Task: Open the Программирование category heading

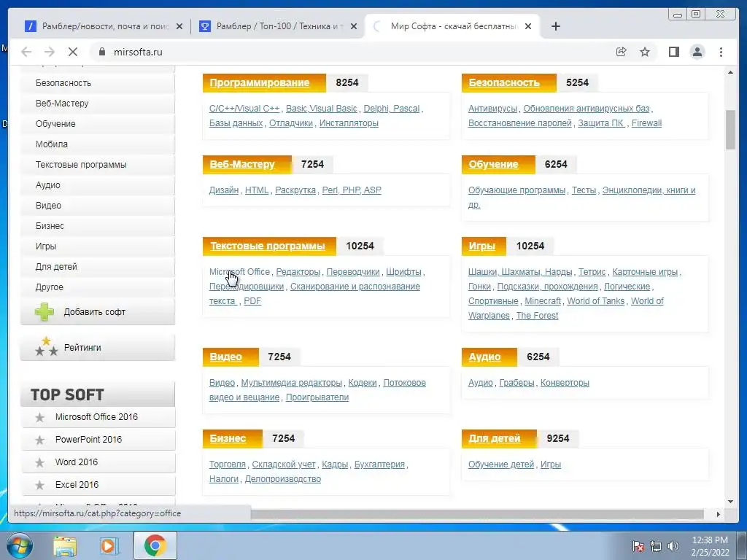Action: [260, 82]
